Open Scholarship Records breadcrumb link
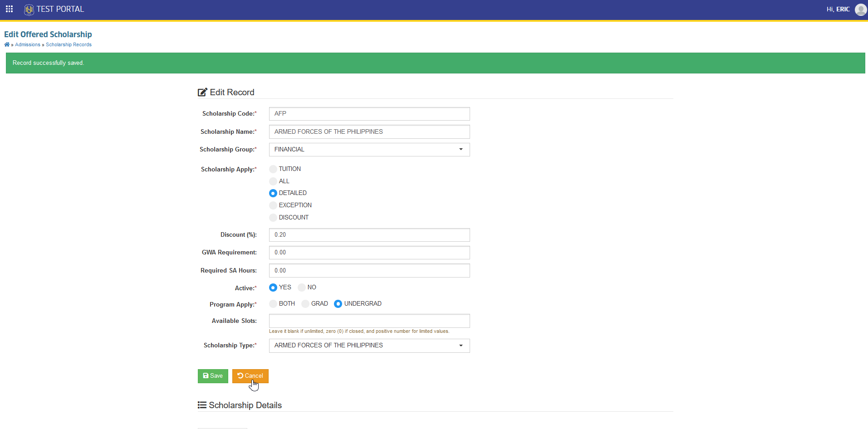Viewport: 868px width, 429px height. tap(69, 44)
